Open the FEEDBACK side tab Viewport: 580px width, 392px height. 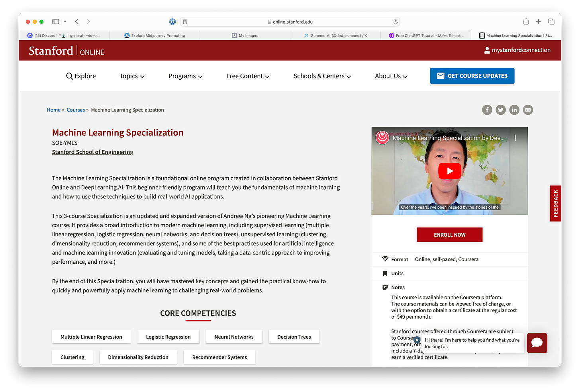coord(555,204)
